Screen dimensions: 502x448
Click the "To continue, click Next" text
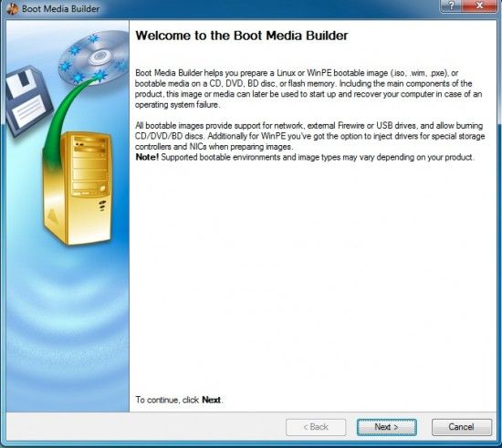click(179, 400)
